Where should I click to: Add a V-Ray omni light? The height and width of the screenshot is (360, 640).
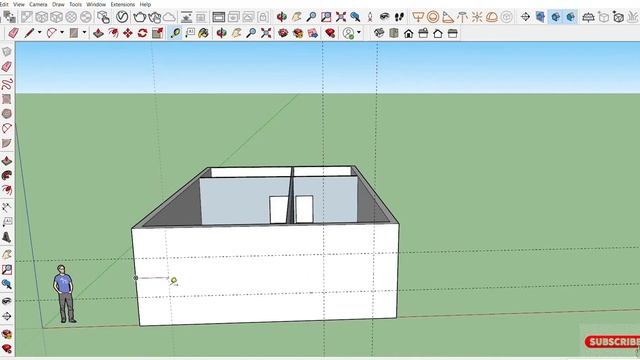tap(477, 17)
